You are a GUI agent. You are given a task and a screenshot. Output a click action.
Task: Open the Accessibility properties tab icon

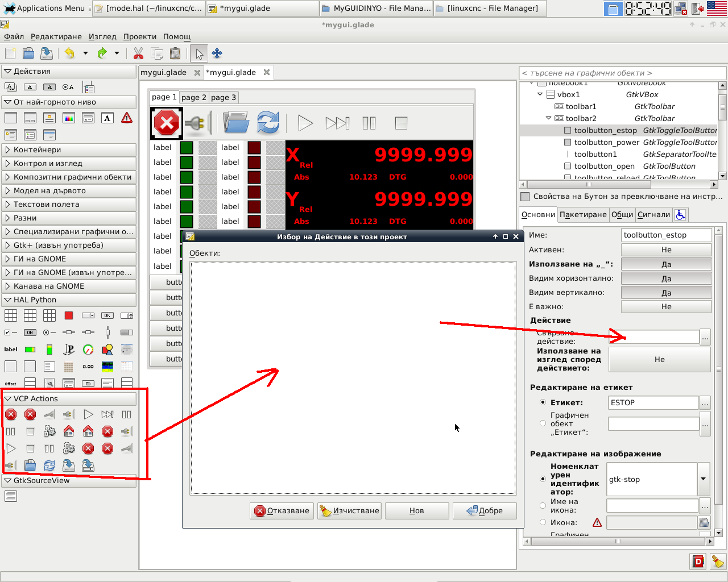coord(680,215)
